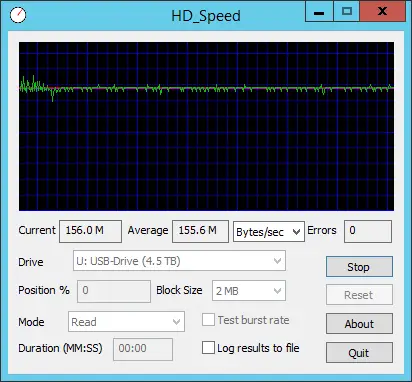Screen dimensions: 412x382
Task: Stop the running speed test
Action: coord(359,267)
